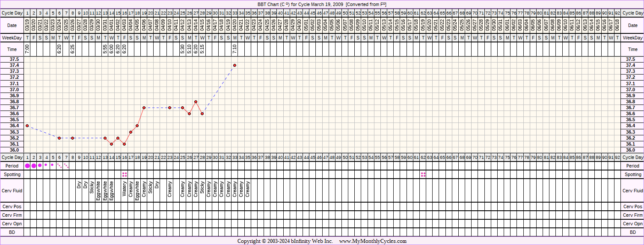This screenshot has height=245, width=644.
Task: Click the bInfinity Web Inc. copyright text
Action: point(285,241)
